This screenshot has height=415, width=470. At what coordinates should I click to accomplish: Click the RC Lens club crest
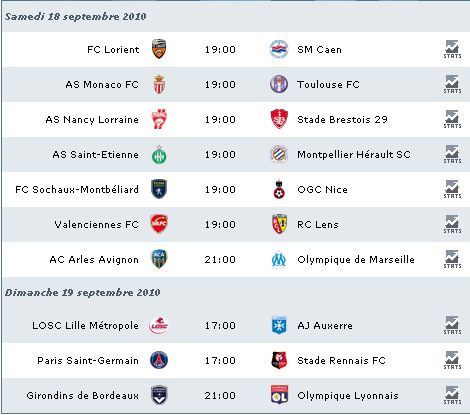point(279,224)
